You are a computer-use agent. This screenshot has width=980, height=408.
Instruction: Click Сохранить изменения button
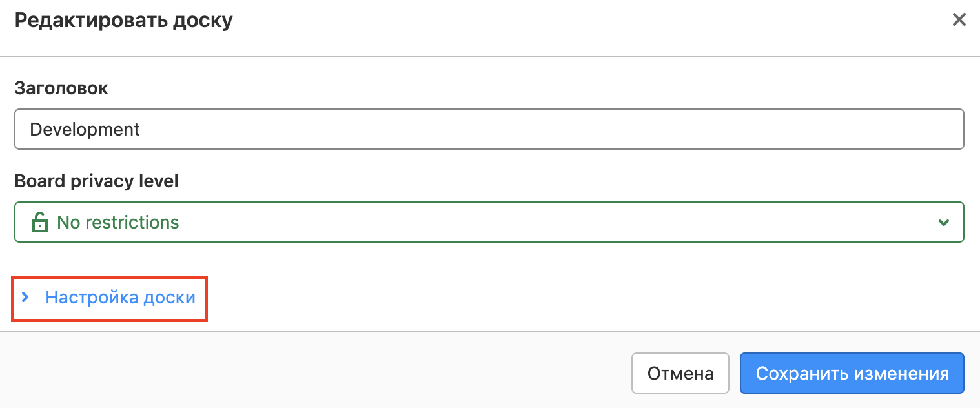(852, 373)
